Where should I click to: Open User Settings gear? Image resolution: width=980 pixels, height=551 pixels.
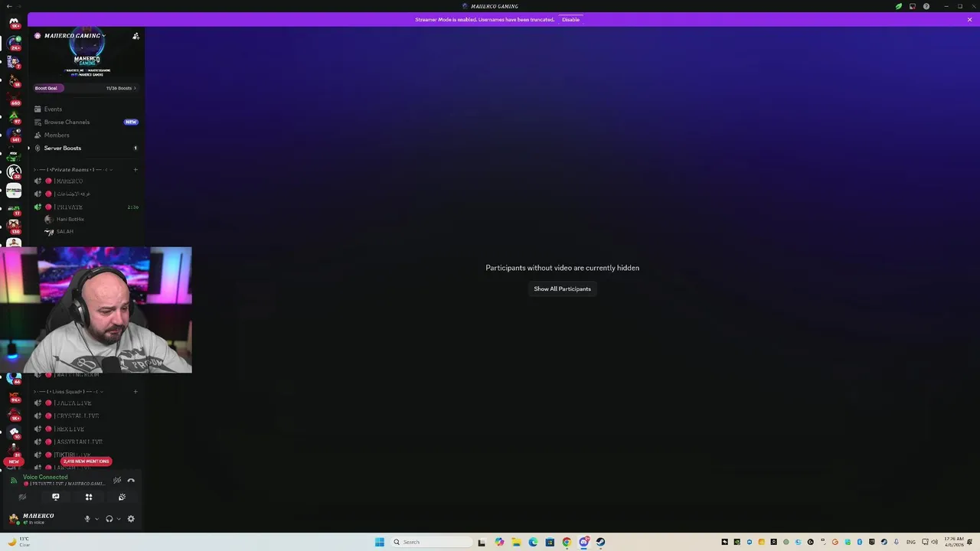pyautogui.click(x=131, y=519)
